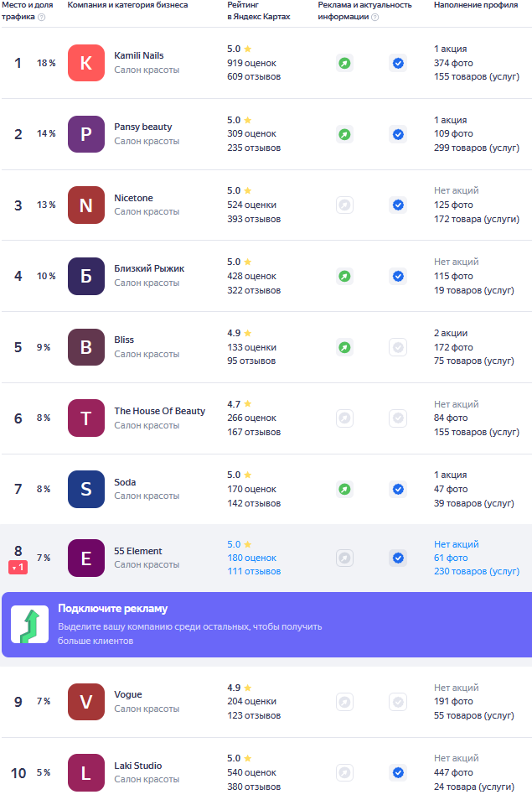
Task: Click the "S" avatar of Soda salon
Action: [86, 489]
